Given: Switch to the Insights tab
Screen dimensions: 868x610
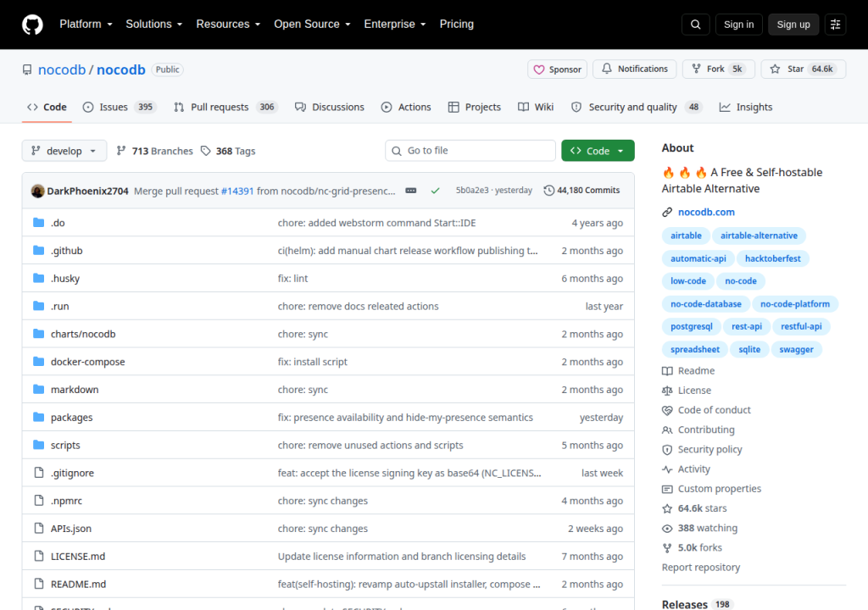Looking at the screenshot, I should pyautogui.click(x=746, y=108).
